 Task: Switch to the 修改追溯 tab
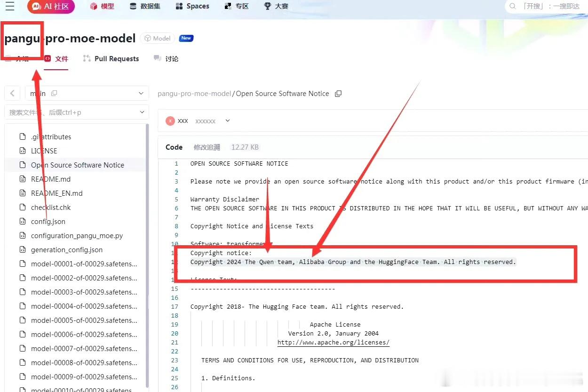tap(207, 147)
